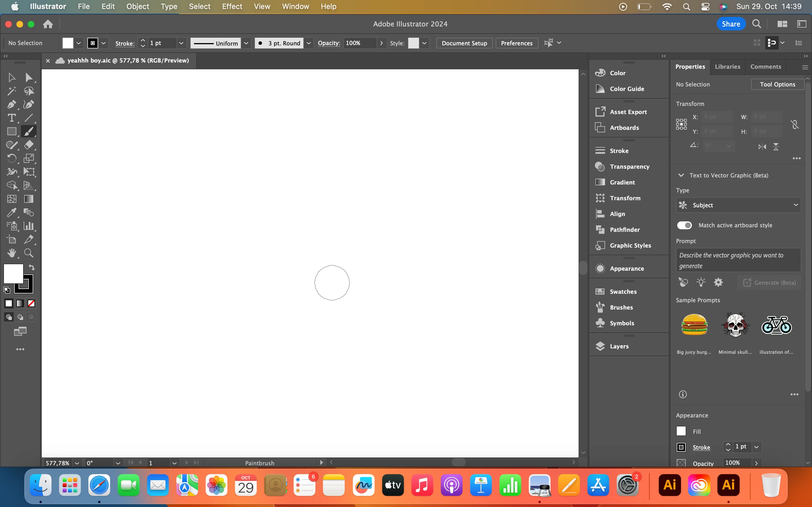Screen dimensions: 812x507
Task: Click the Fill color swatch in Appearance
Action: (681, 431)
